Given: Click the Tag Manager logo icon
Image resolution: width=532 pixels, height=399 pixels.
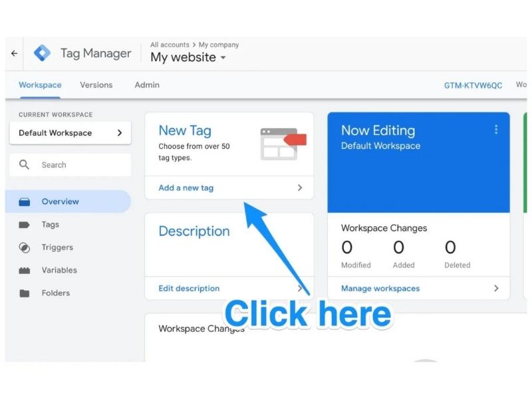Looking at the screenshot, I should pos(42,53).
